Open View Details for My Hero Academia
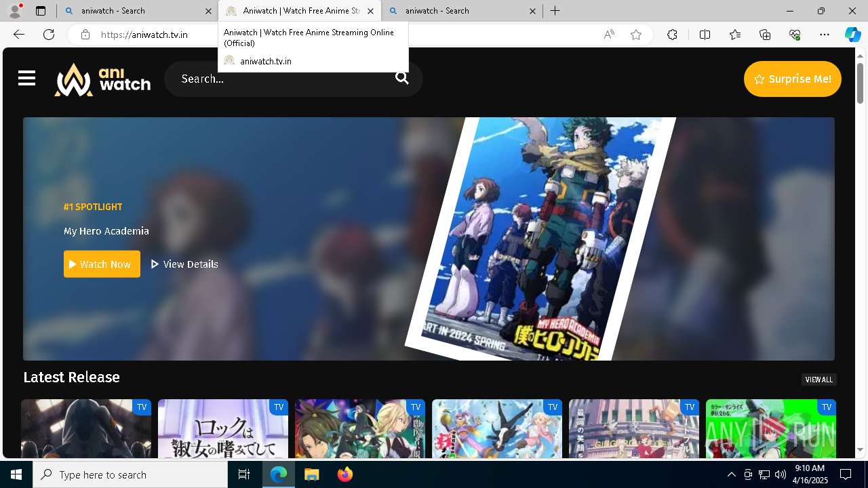 (x=184, y=264)
